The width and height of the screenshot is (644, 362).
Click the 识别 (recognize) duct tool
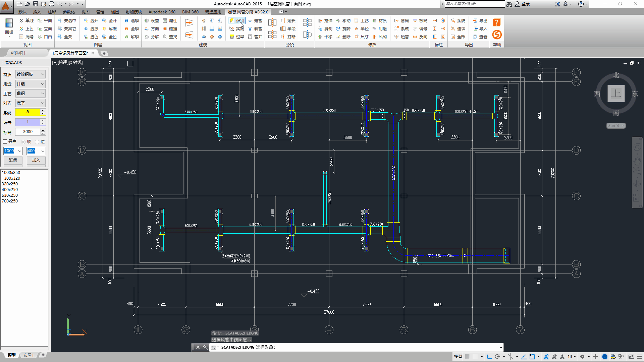(237, 21)
